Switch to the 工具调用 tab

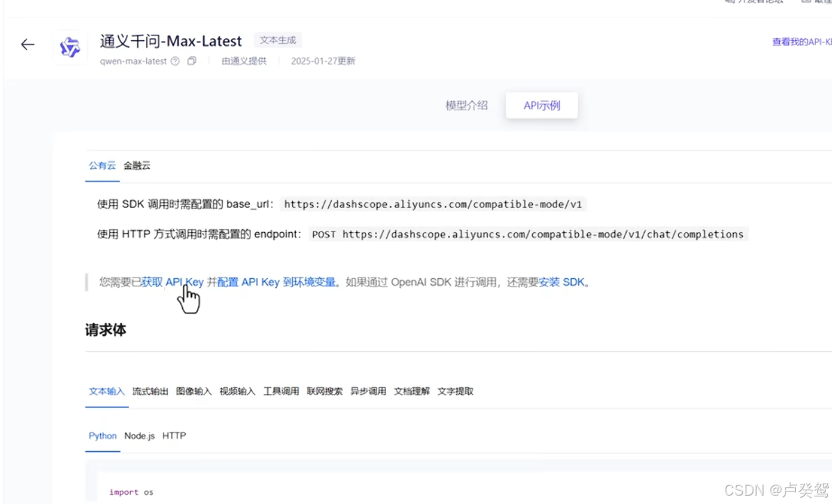[x=281, y=391]
